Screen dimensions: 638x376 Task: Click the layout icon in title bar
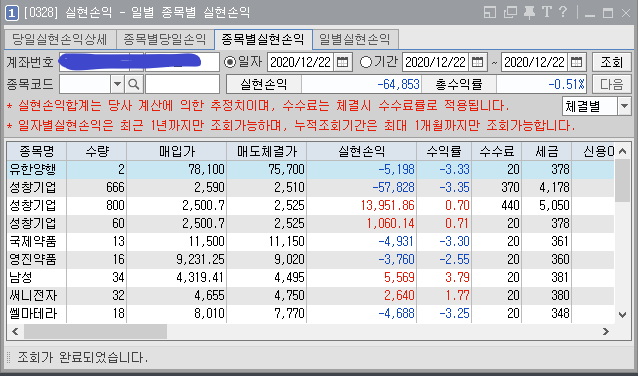[489, 12]
